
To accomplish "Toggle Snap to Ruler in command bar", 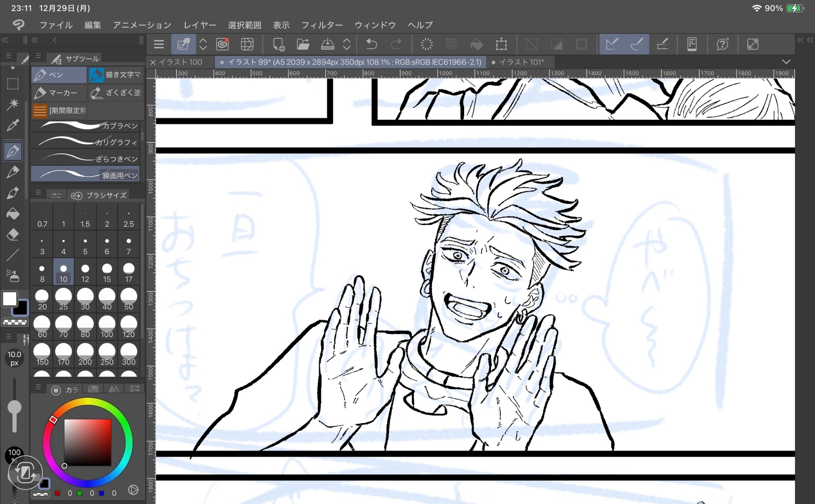I will pos(612,44).
